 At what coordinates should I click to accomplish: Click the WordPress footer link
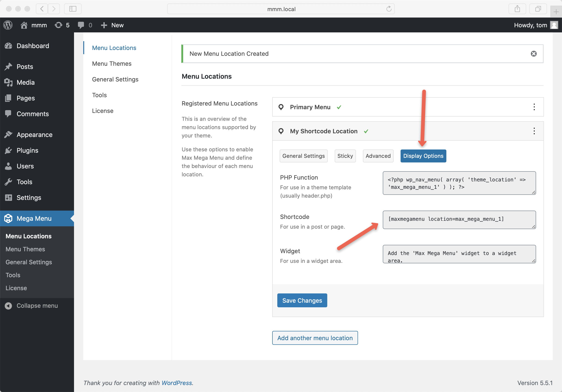pyautogui.click(x=176, y=383)
